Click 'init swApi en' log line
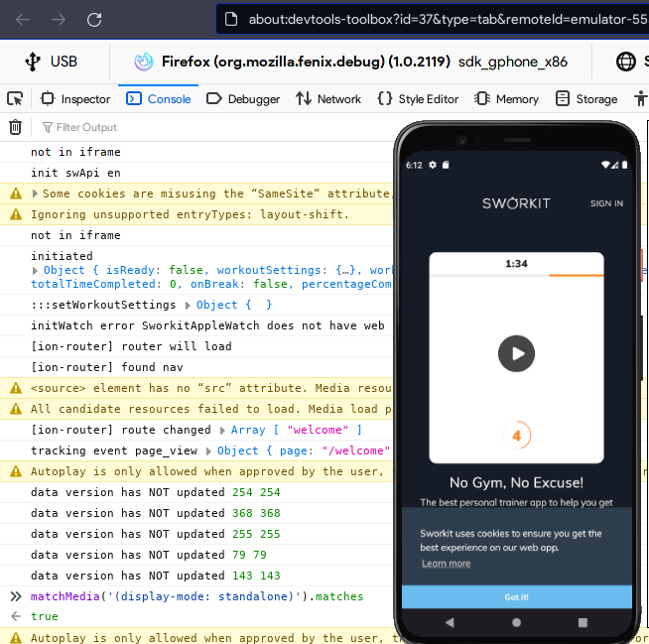The image size is (649, 644). click(75, 173)
